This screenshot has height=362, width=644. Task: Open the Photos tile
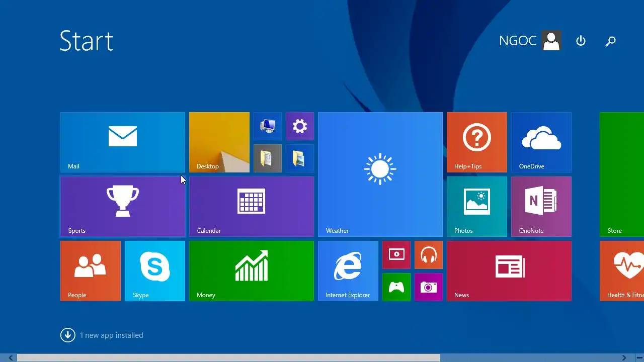click(x=477, y=207)
